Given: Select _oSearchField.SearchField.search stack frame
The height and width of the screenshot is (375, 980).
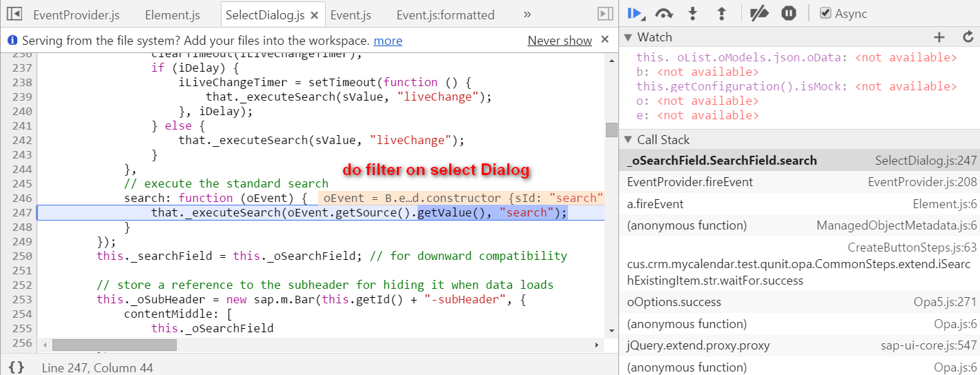Looking at the screenshot, I should coord(799,161).
